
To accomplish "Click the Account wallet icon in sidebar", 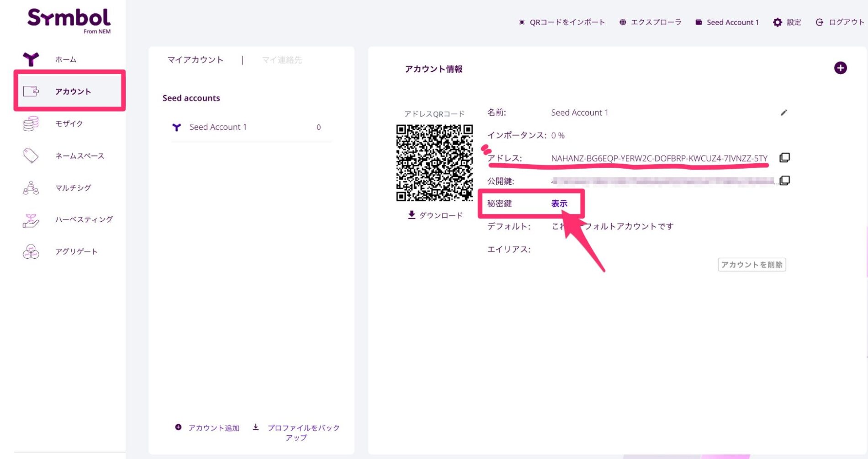I will 31,91.
